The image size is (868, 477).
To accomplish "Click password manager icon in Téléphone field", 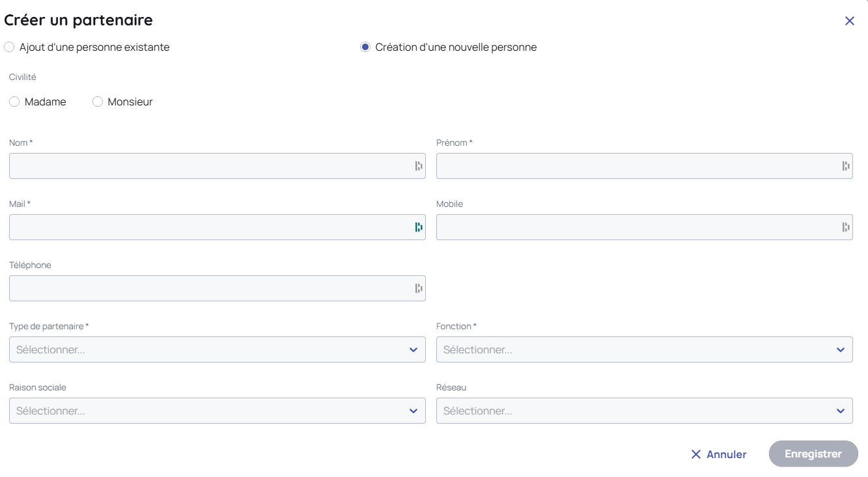I will pos(419,288).
